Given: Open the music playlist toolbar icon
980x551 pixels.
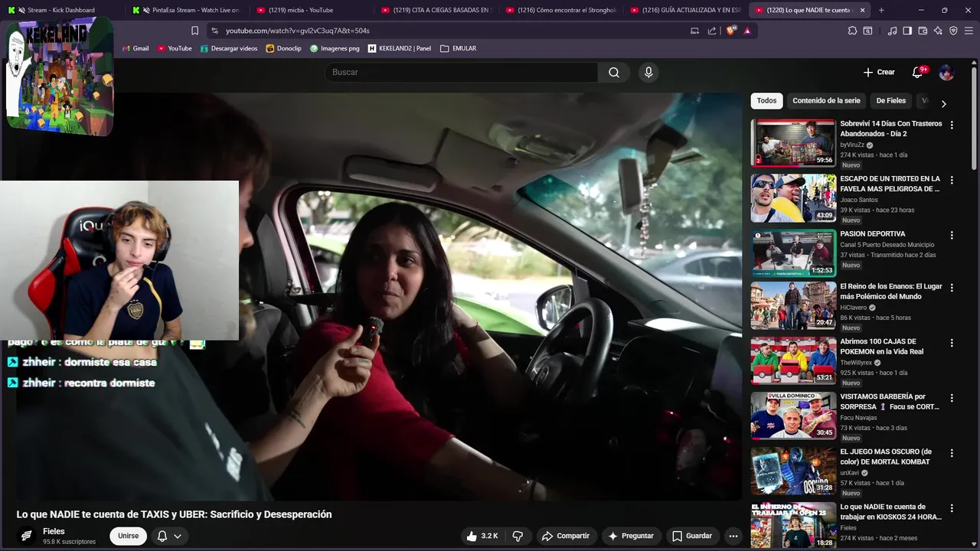Looking at the screenshot, I should (x=892, y=31).
